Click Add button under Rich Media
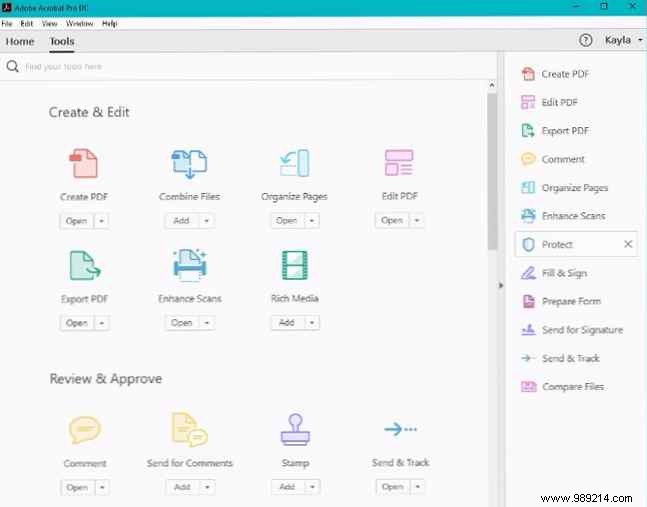This screenshot has width=647, height=507. (x=287, y=323)
